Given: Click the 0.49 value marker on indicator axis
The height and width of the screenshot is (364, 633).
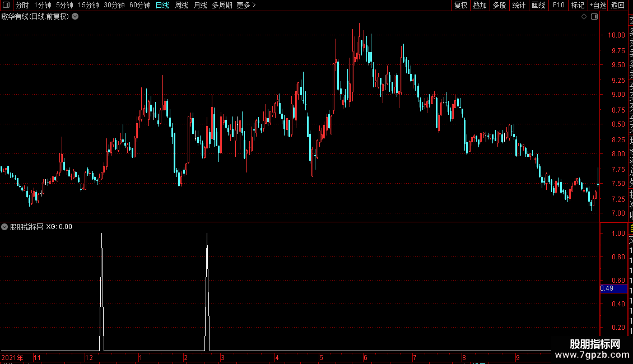Looking at the screenshot, I should click(x=613, y=288).
